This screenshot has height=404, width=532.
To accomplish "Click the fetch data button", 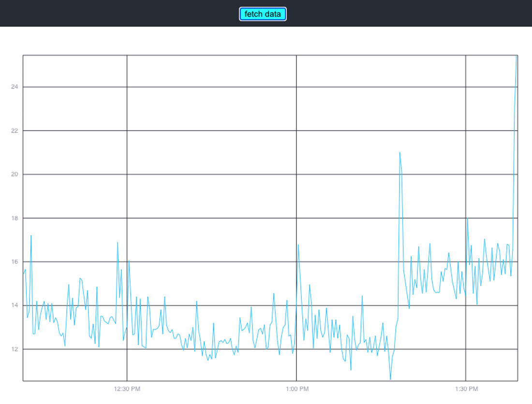I will coord(263,14).
